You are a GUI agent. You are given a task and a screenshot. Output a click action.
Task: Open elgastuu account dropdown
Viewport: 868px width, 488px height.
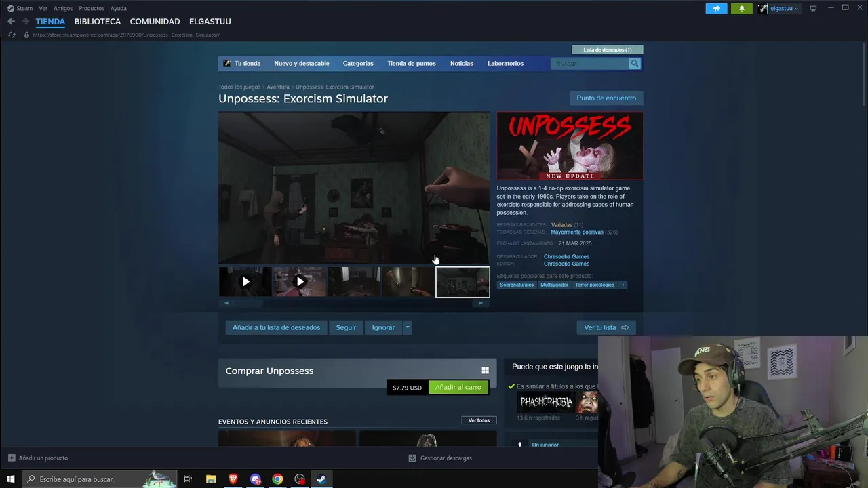pos(778,8)
